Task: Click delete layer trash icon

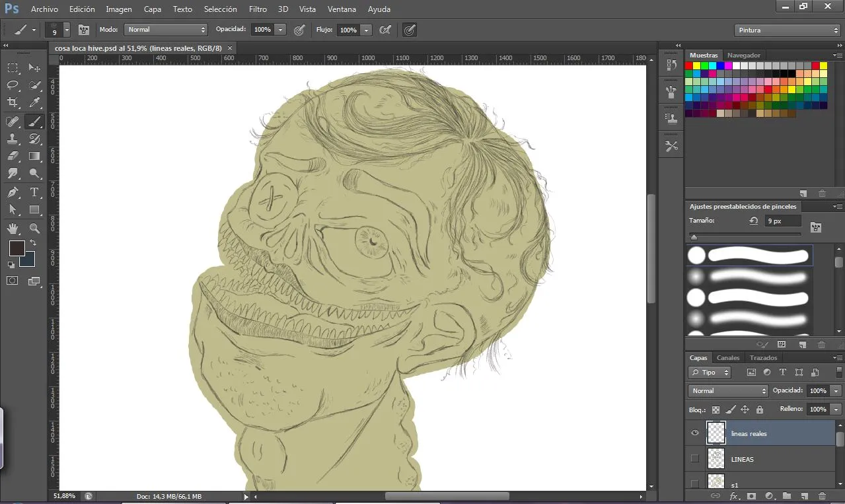Action: 822,495
